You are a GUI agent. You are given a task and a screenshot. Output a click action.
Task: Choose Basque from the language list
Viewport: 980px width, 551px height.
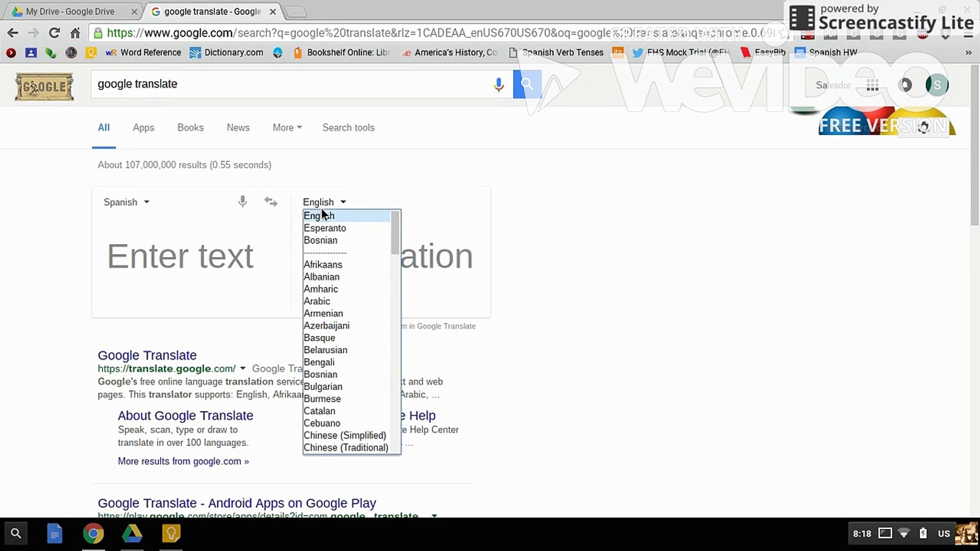point(347,338)
